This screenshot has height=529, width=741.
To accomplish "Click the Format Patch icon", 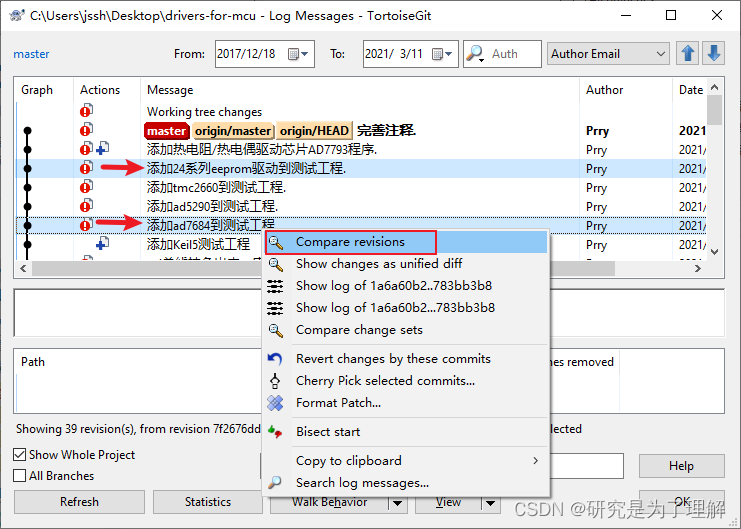I will point(275,403).
